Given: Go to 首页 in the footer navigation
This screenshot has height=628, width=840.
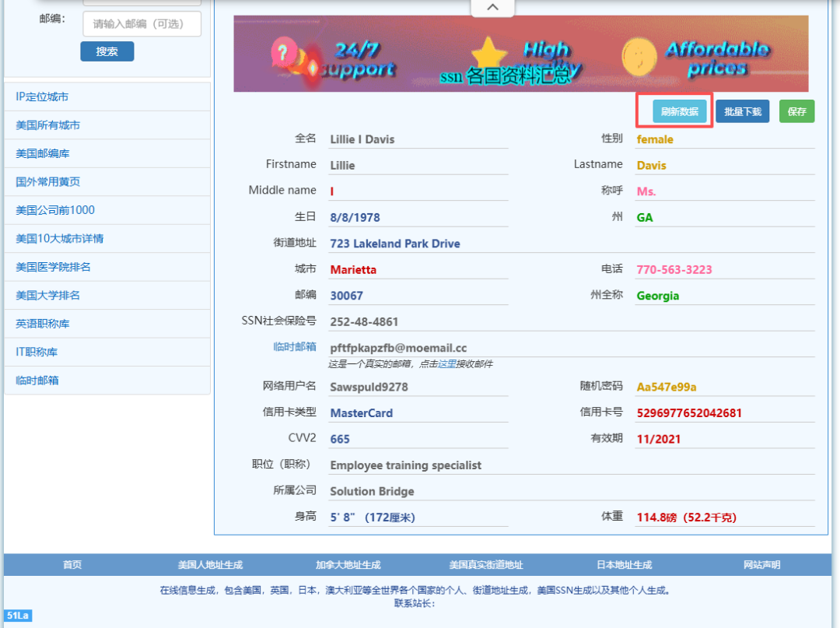Looking at the screenshot, I should coord(72,565).
